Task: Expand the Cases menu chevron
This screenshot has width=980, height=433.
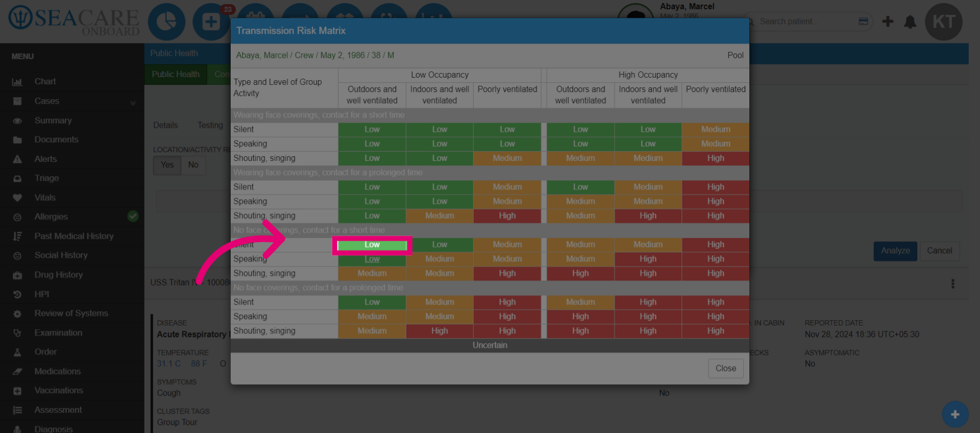Action: [133, 102]
